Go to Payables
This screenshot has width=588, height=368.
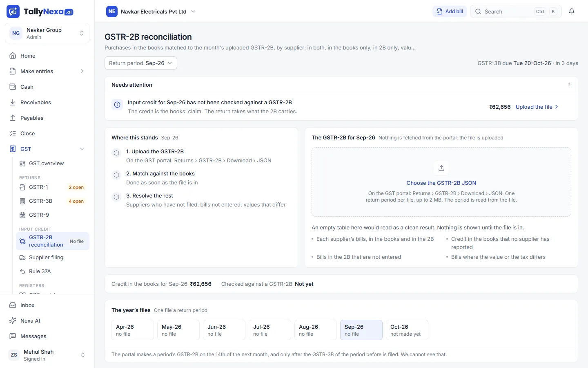(47, 118)
